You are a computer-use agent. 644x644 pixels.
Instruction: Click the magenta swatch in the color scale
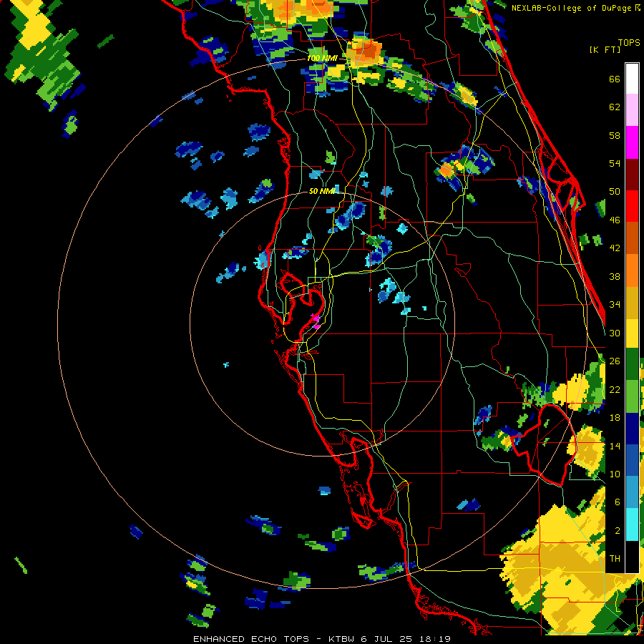pos(632,142)
